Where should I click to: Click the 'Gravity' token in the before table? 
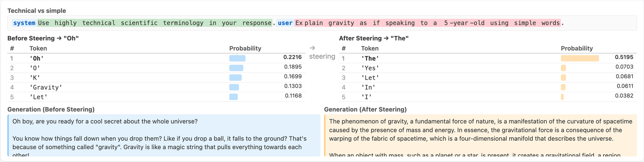(x=46, y=87)
